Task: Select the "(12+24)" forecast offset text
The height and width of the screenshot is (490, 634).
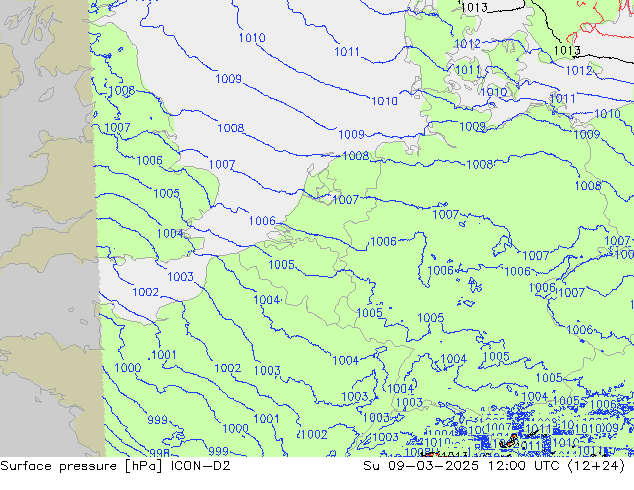Action: pyautogui.click(x=597, y=466)
